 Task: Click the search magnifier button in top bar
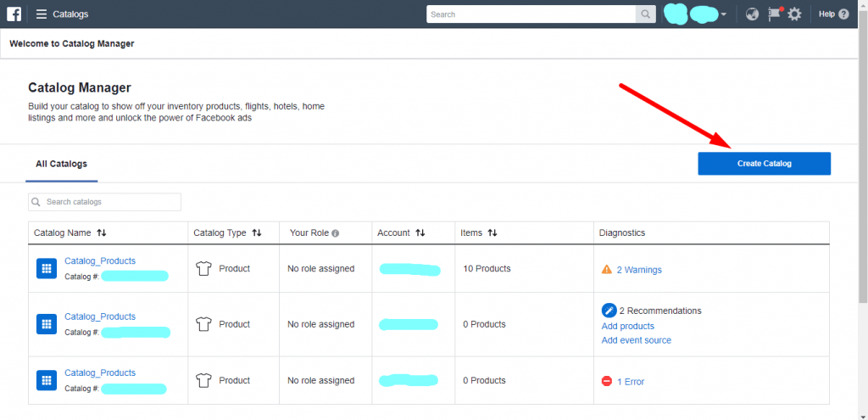[645, 14]
